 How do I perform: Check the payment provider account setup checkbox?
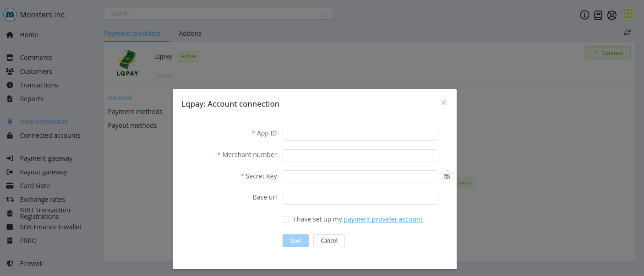tap(286, 220)
